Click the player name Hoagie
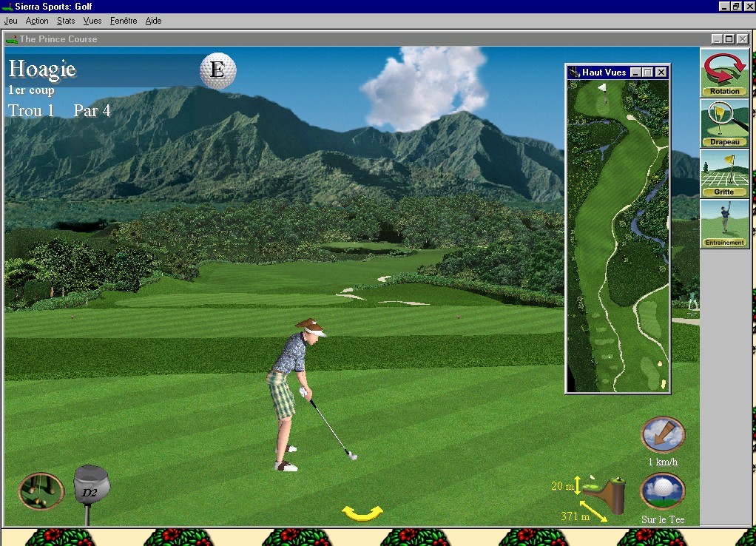 42,70
